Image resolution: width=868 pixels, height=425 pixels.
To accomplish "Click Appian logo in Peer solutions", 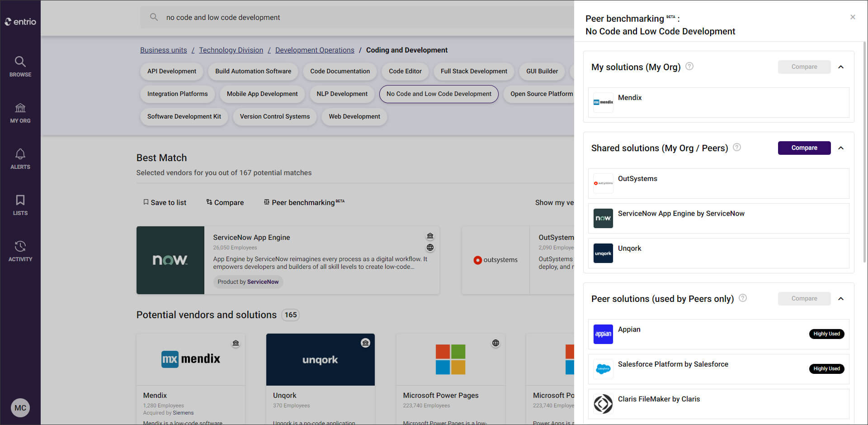I will coord(603,334).
